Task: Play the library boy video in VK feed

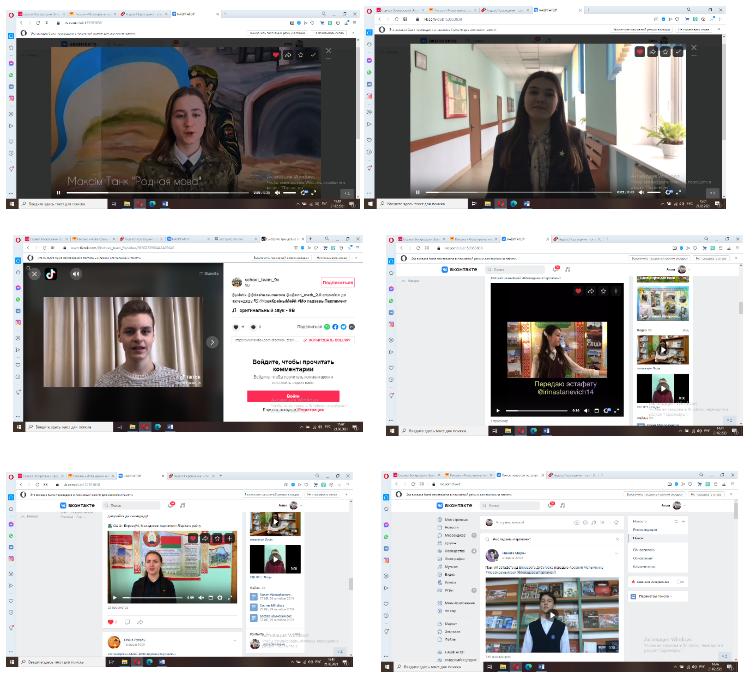Action: (x=552, y=615)
